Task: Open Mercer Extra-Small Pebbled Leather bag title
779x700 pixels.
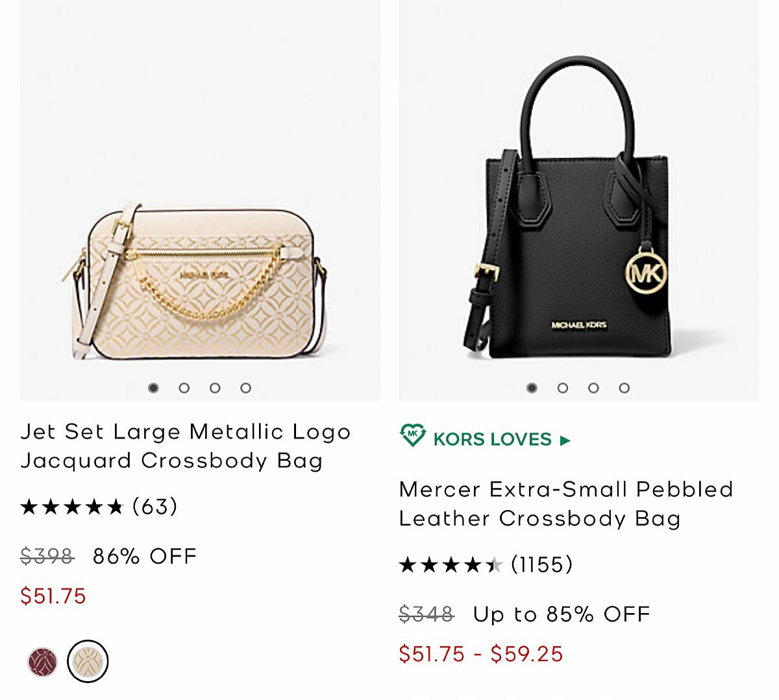Action: [x=565, y=503]
